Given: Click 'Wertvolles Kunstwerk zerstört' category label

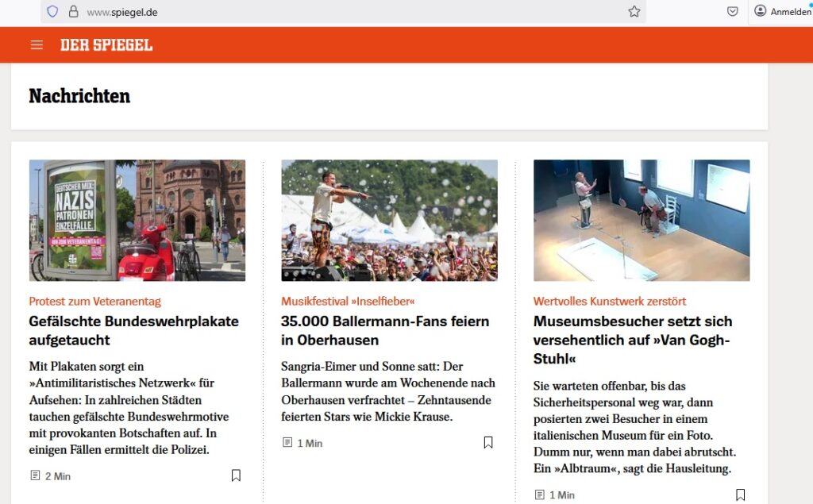Looking at the screenshot, I should (610, 302).
